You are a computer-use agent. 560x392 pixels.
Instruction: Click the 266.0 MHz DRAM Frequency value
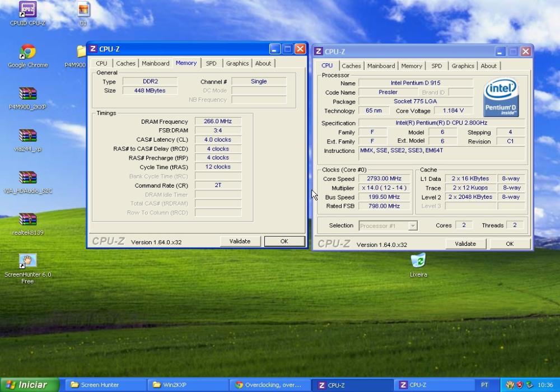pyautogui.click(x=218, y=122)
